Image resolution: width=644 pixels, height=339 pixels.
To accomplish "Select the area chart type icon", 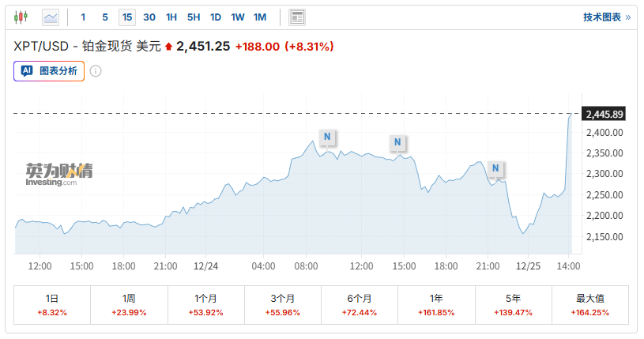I will (x=51, y=17).
